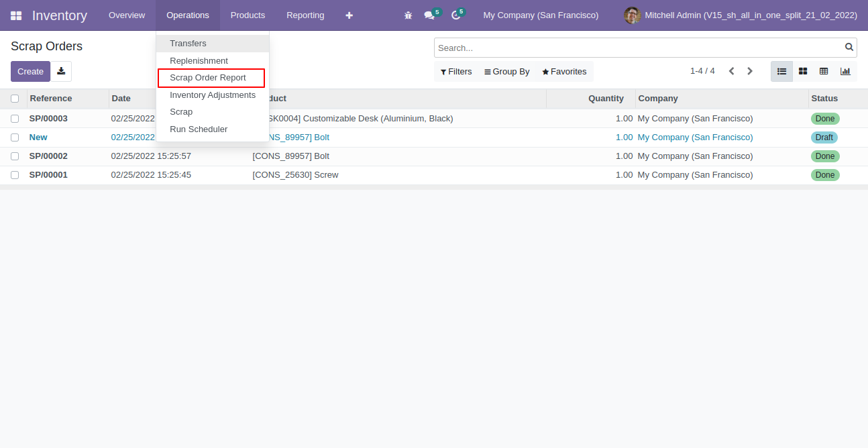Click the debug bug icon in navbar
Viewport: 868px width, 448px height.
click(408, 15)
